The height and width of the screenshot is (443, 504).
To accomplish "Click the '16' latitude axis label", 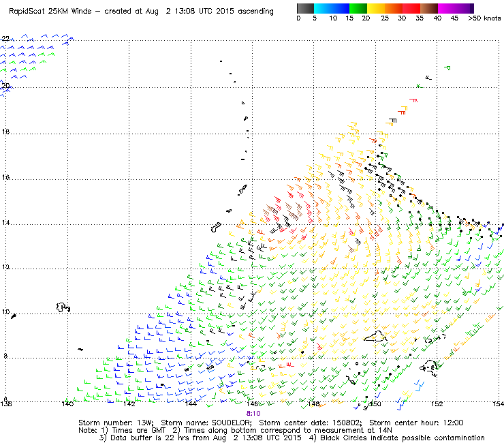I will (5, 178).
